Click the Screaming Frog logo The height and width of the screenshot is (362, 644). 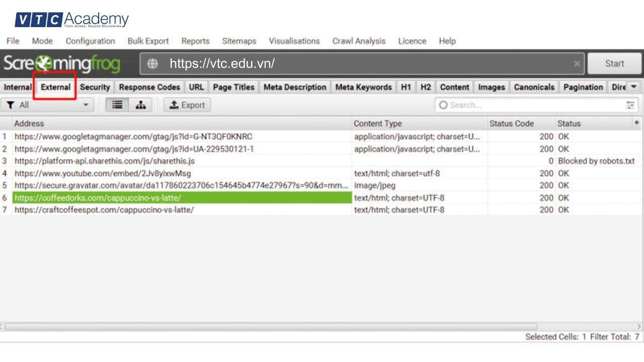62,64
